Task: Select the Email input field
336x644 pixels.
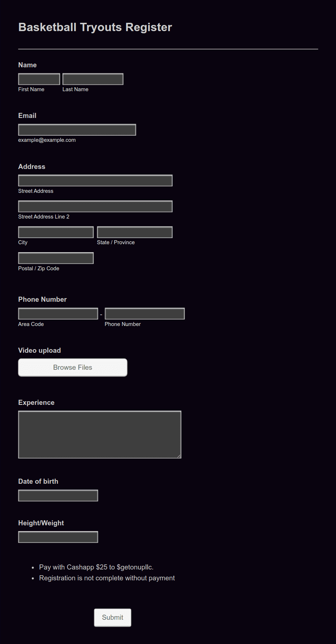Action: (77, 130)
